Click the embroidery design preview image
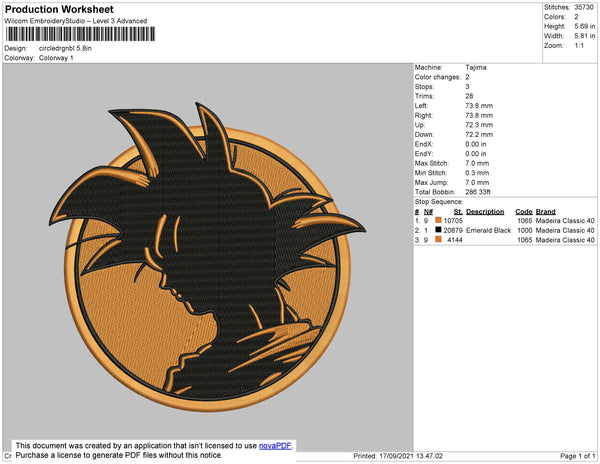Screen dimensions: 600x464 click(x=208, y=257)
